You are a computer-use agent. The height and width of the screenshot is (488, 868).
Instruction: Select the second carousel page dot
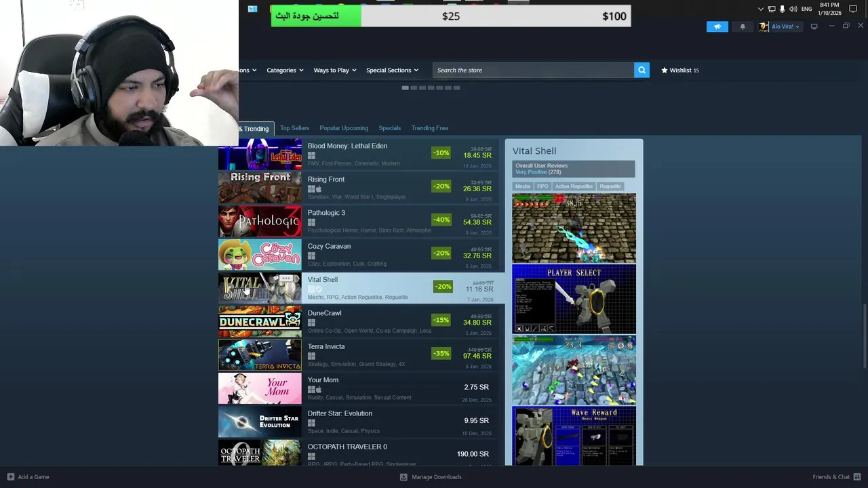[414, 87]
